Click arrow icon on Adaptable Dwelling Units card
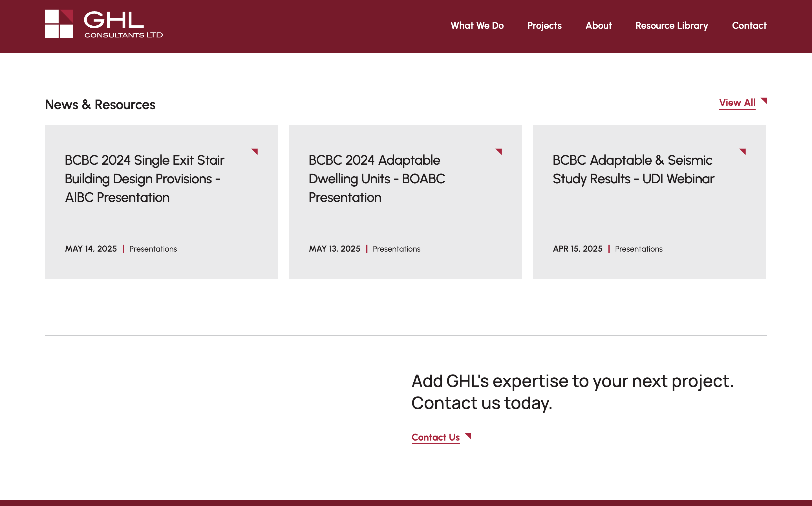812x506 pixels. tap(499, 151)
